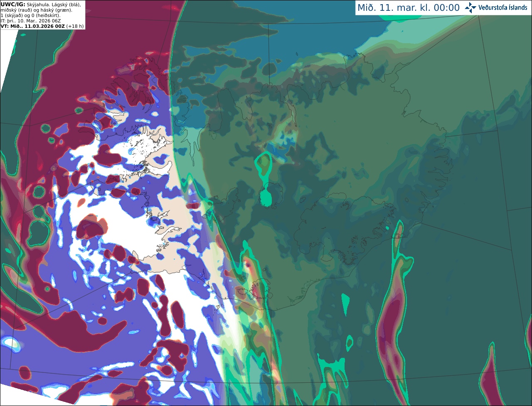Click the '(+18 h)' forecast offset text
Screen dimensions: 532x406
[x=75, y=26]
